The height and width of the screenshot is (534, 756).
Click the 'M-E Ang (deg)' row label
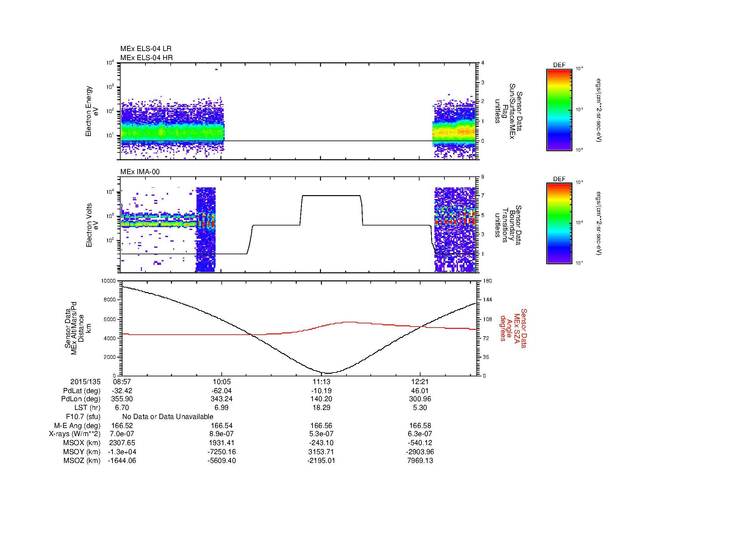coord(77,426)
